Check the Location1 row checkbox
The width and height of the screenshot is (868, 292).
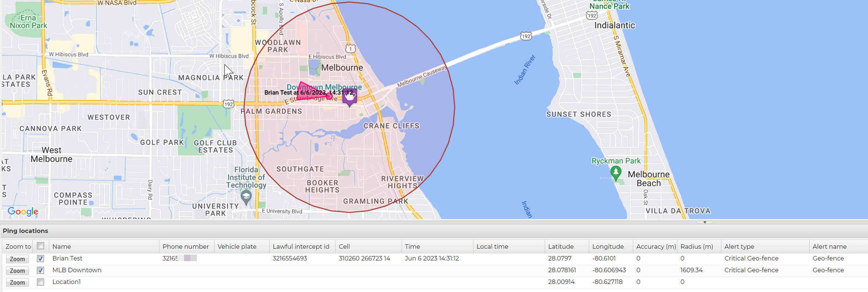(x=40, y=282)
